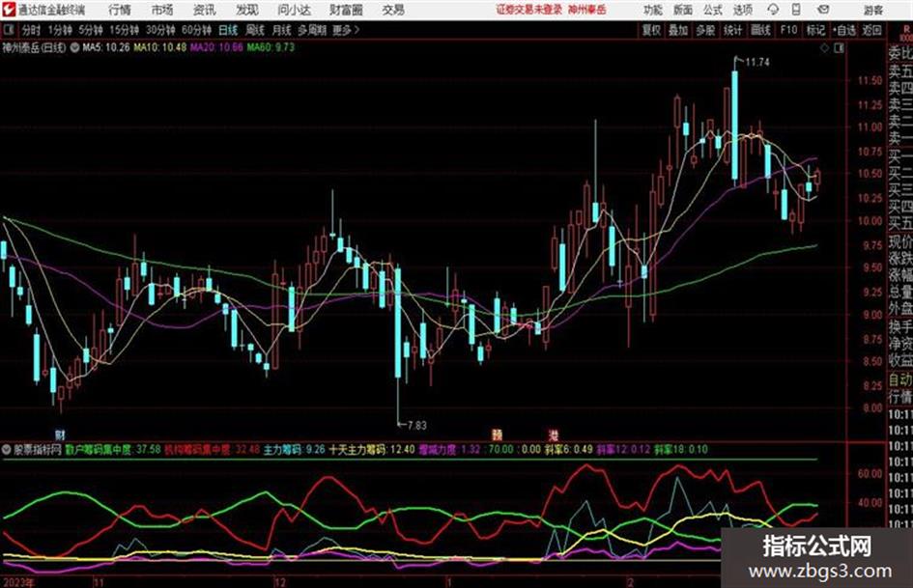This screenshot has width=913, height=588.
Task: Switch to 周线 period tab
Action: 254,30
